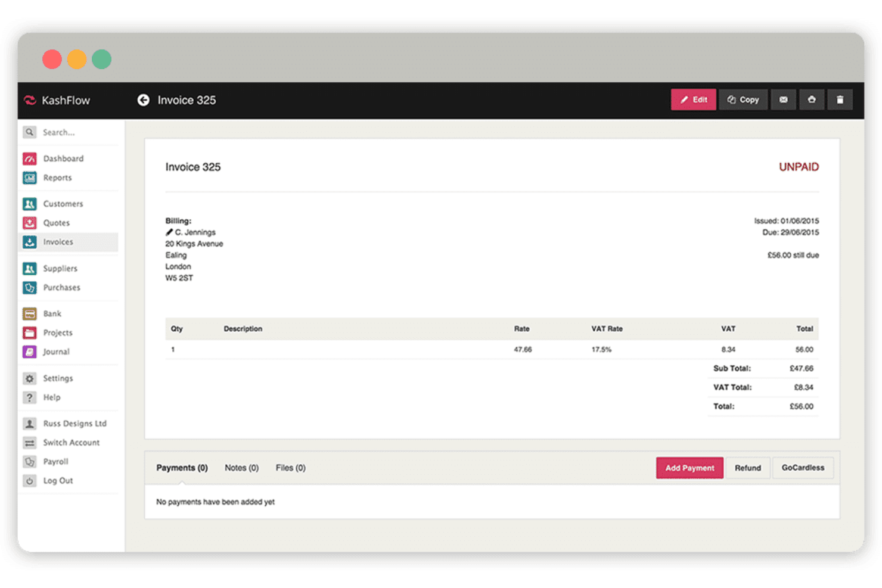Viewport: 882px width, 588px height.
Task: Open the Bank icon in sidebar
Action: pyautogui.click(x=30, y=314)
